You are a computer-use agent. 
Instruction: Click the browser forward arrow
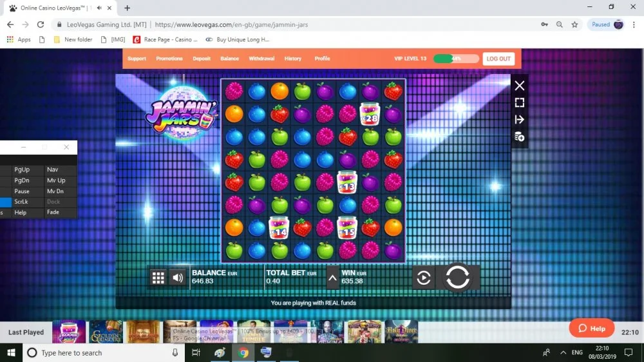click(x=26, y=24)
